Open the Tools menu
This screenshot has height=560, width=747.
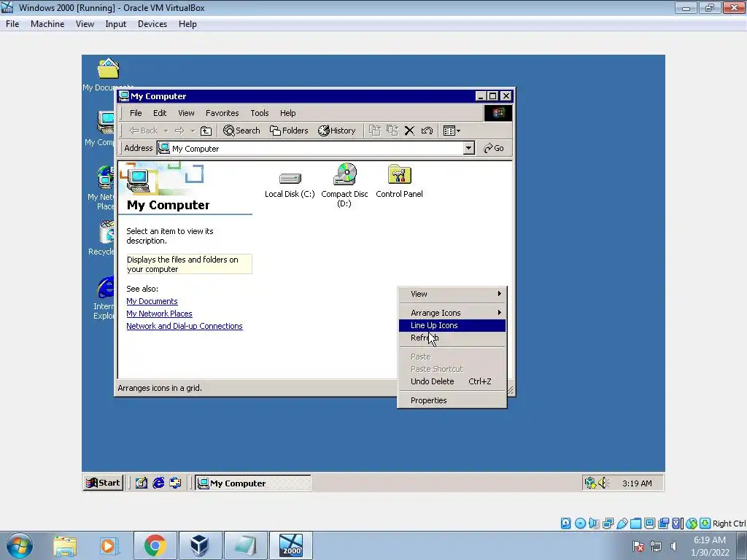260,113
